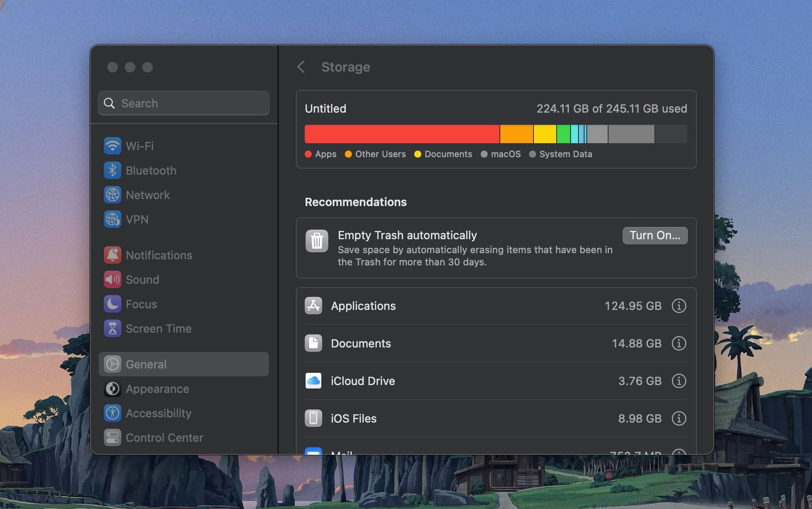Open Notifications settings

pyautogui.click(x=158, y=255)
